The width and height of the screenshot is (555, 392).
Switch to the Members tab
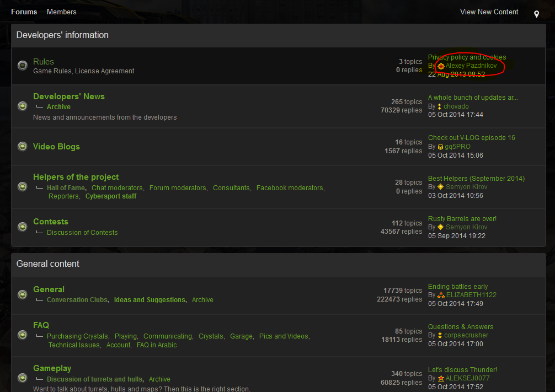click(62, 12)
